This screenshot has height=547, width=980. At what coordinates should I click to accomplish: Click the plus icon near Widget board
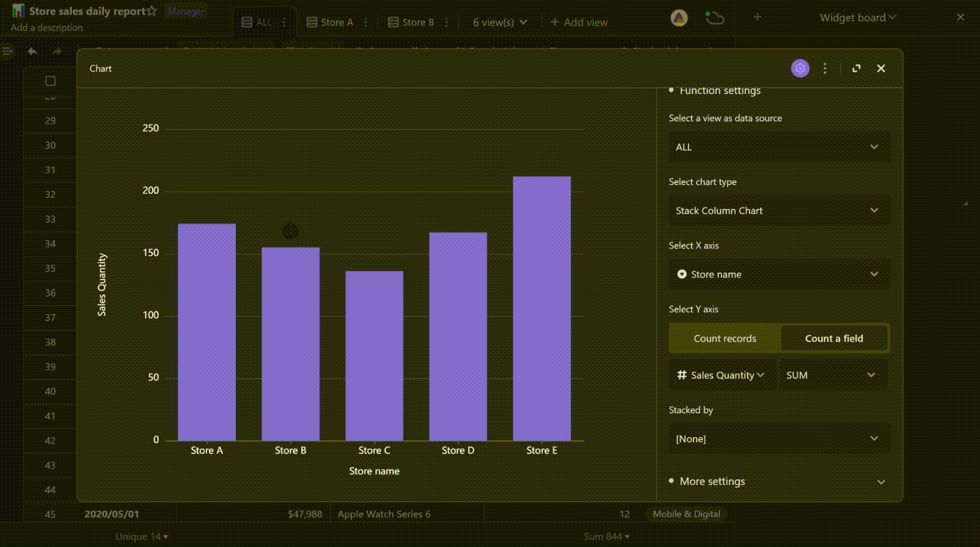tap(757, 17)
